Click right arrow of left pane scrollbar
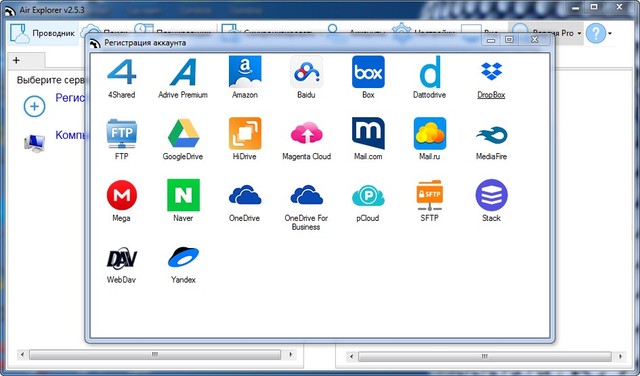 [x=290, y=354]
